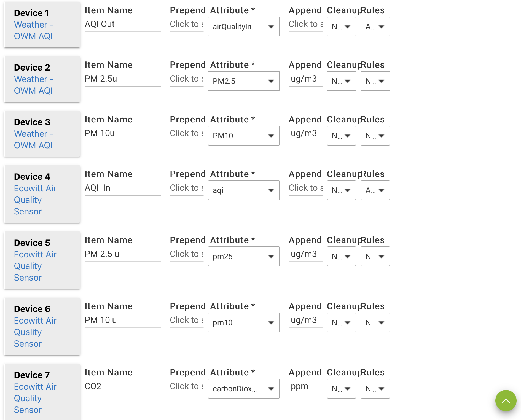521x420 pixels.
Task: Click the Prepend field for Device 2
Action: point(187,79)
